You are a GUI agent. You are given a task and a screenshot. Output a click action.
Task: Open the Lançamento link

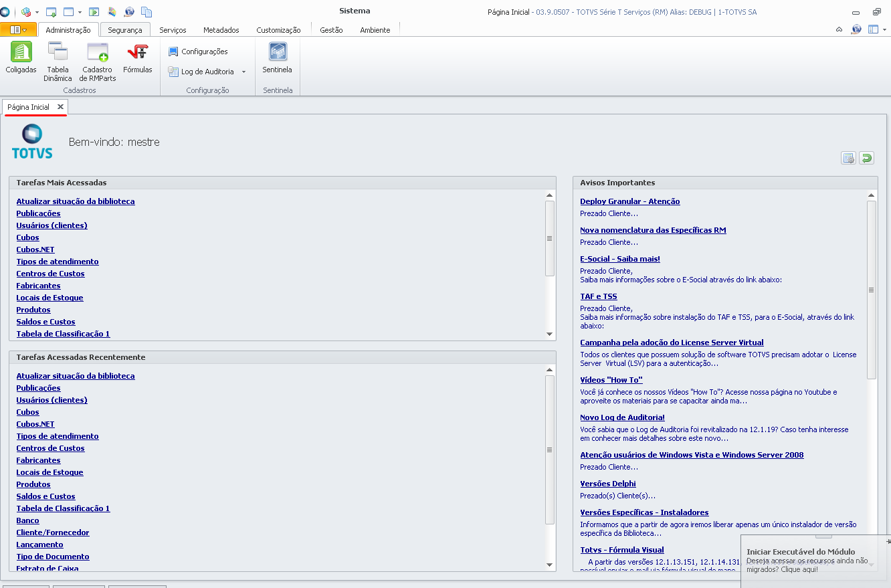[x=39, y=545]
